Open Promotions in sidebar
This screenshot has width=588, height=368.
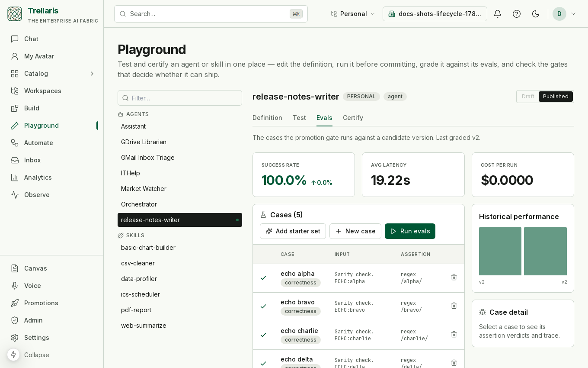(x=52, y=303)
